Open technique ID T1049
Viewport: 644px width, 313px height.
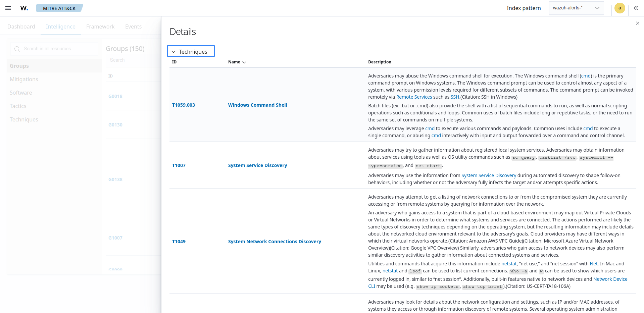pyautogui.click(x=179, y=242)
